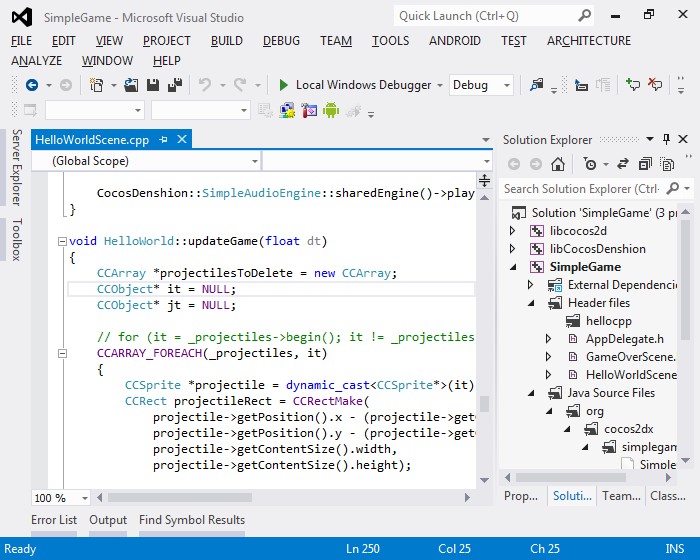Viewport: 700px width, 560px height.
Task: Open the Local Windows Debugger dropdown arrow
Action: (440, 85)
